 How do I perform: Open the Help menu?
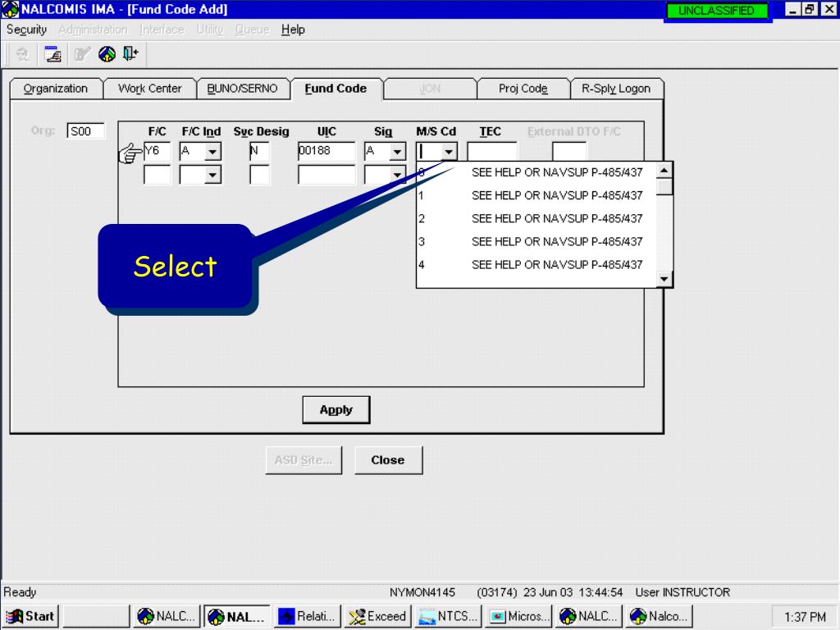293,30
